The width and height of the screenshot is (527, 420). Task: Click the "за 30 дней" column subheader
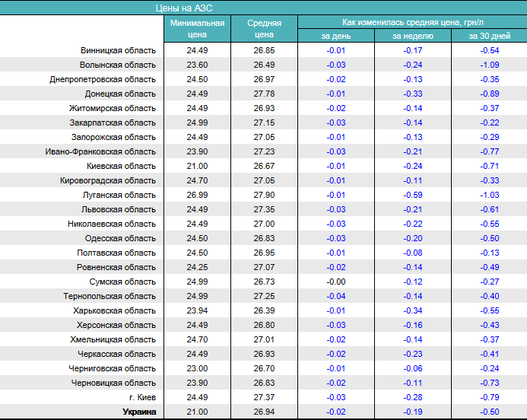tap(489, 36)
